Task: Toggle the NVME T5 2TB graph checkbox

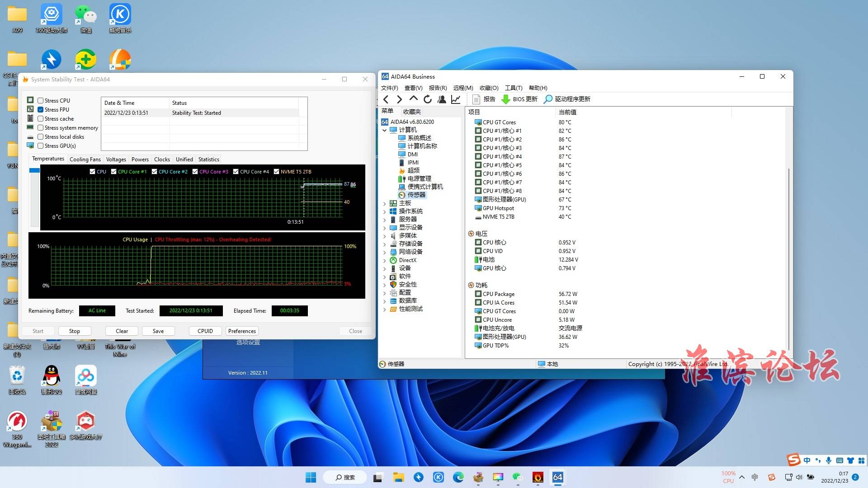Action: [276, 172]
